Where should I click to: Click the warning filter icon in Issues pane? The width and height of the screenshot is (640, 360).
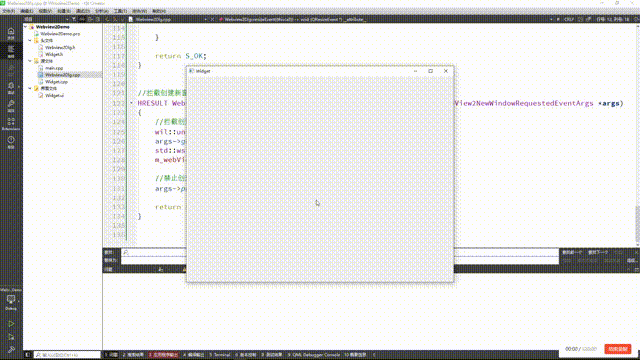click(x=184, y=269)
